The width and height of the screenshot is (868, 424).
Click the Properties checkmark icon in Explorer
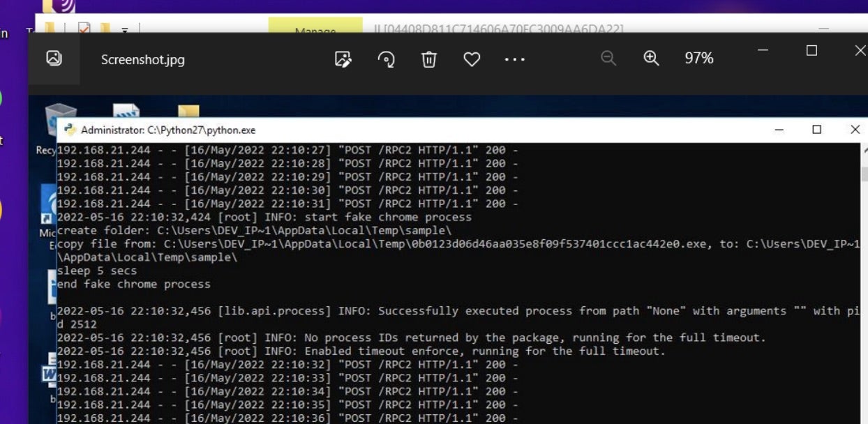pos(84,29)
